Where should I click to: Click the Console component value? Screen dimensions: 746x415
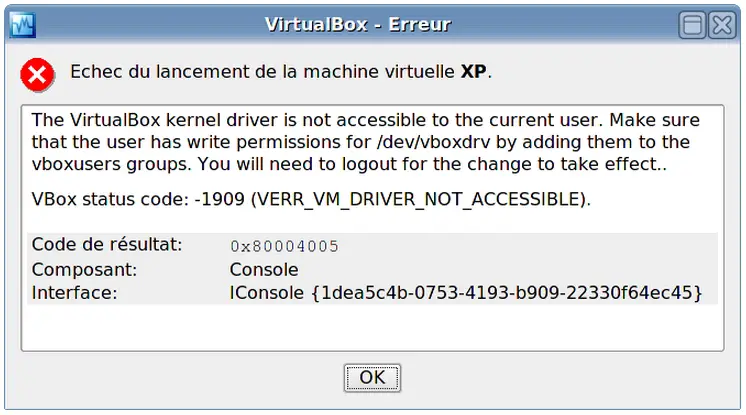click(x=264, y=270)
